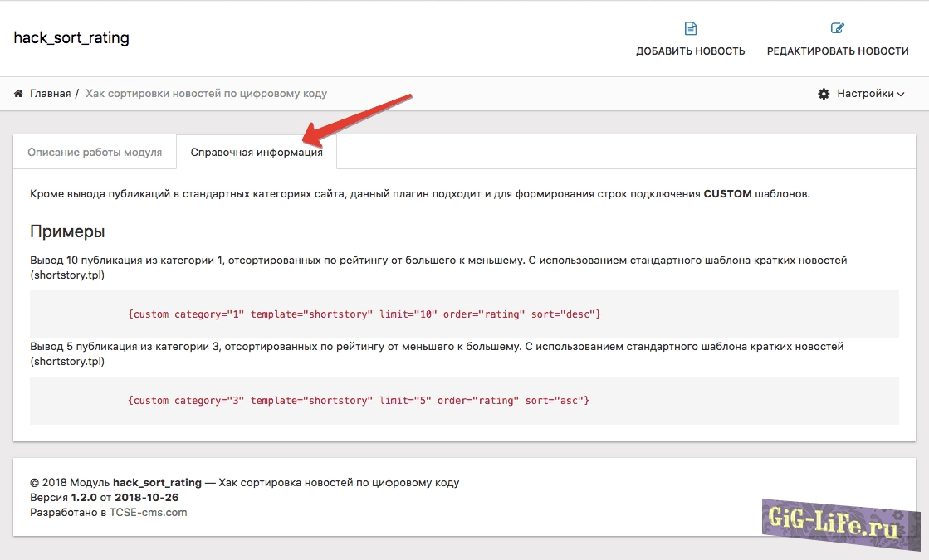Click the hack_sort_rating page title

(71, 38)
